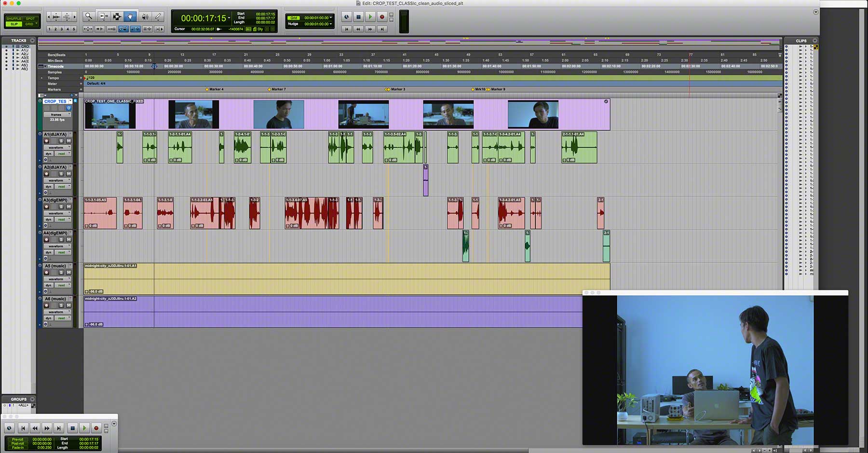Click Record in floating Transport window
868x453 pixels.
point(96,428)
